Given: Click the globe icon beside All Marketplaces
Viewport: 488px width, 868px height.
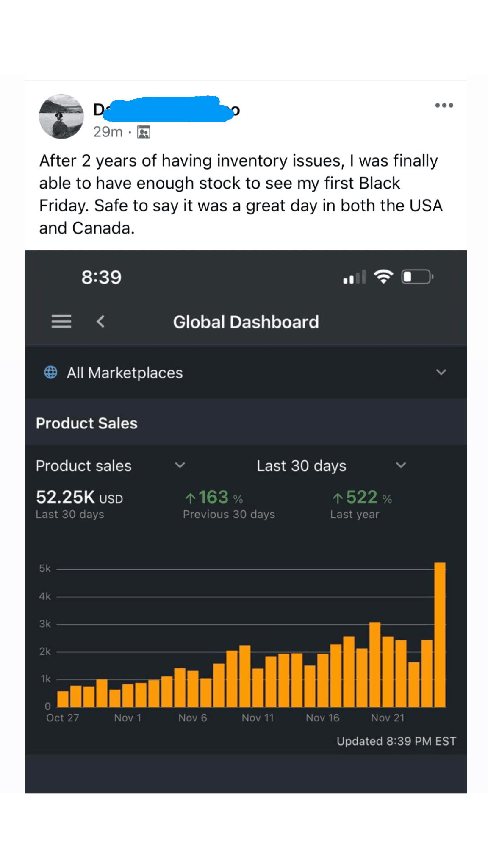Looking at the screenshot, I should point(51,373).
